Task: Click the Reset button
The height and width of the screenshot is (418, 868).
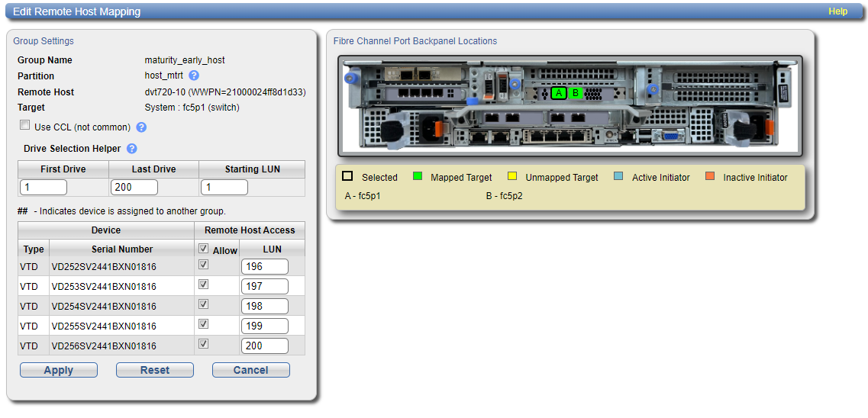Action: [154, 370]
